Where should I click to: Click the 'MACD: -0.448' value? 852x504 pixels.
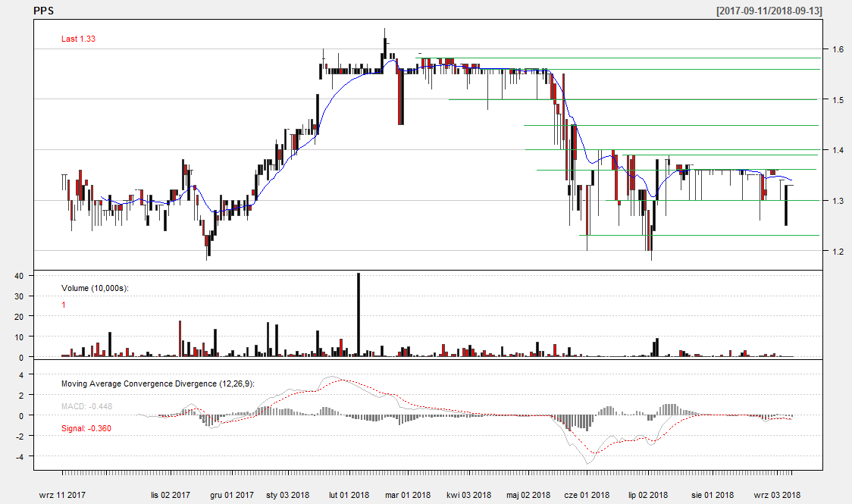tap(87, 406)
